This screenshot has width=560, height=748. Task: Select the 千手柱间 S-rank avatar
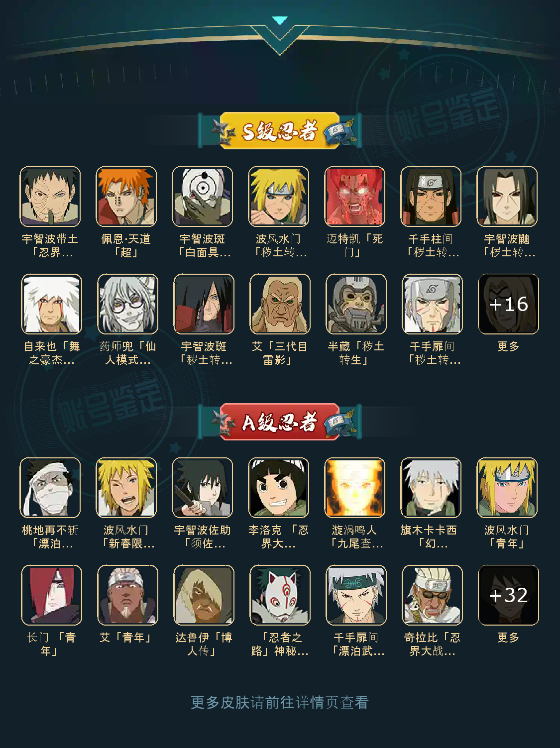431,197
